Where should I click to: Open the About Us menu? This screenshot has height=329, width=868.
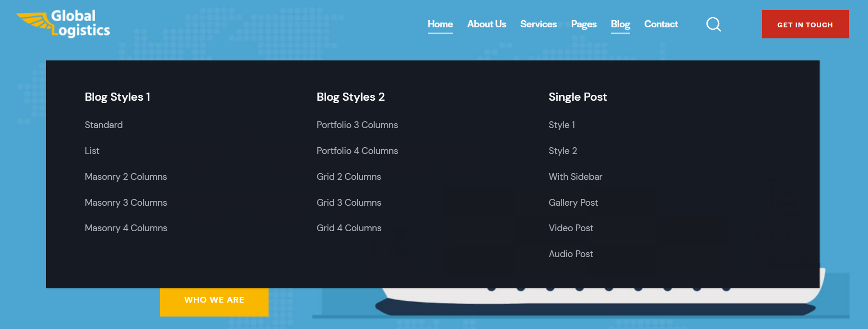(x=486, y=24)
